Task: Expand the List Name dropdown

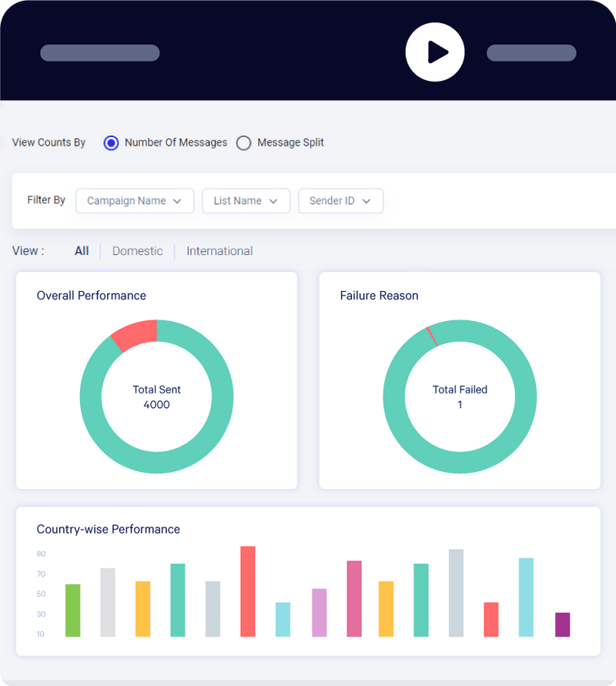Action: (246, 200)
